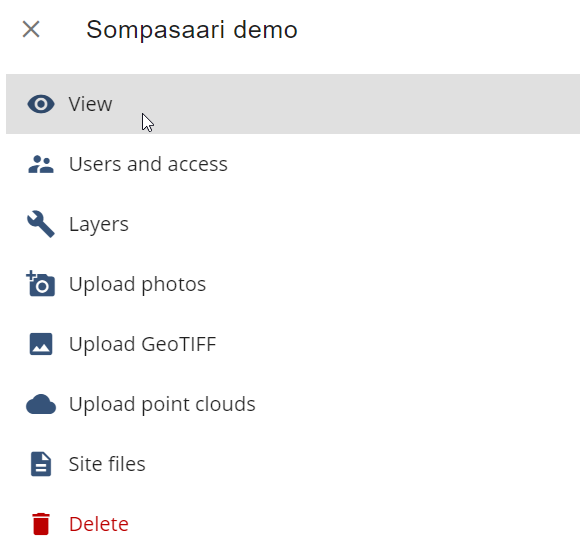Open the Layers menu entry

coord(99,224)
